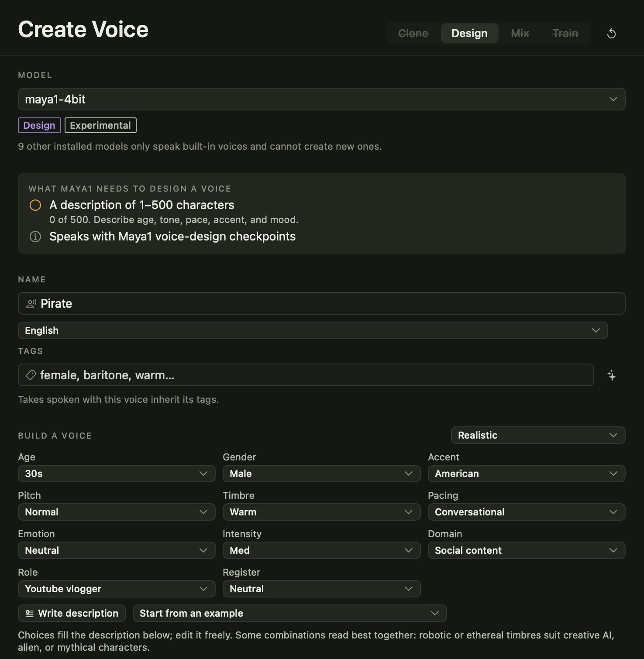The width and height of the screenshot is (644, 659).
Task: Click the info icon beside Maya1 checkpoints
Action: 35,237
